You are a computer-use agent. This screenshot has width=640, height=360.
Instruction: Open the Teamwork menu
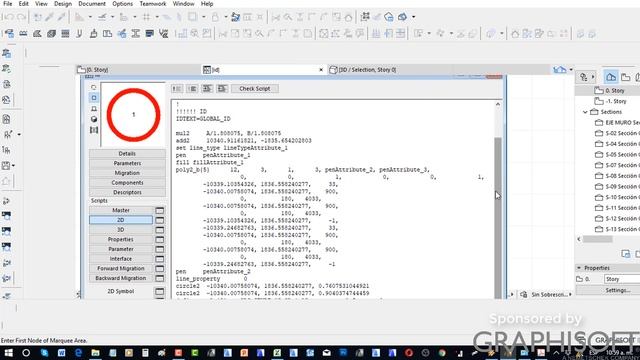[153, 4]
